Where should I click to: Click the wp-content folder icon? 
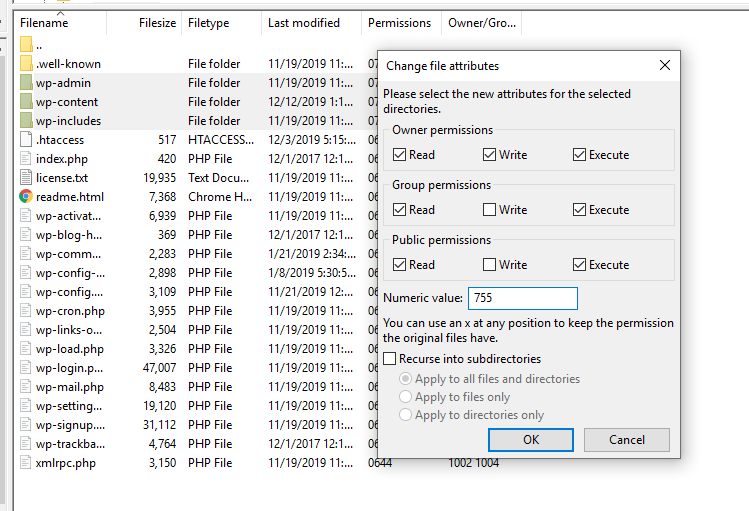(26, 102)
